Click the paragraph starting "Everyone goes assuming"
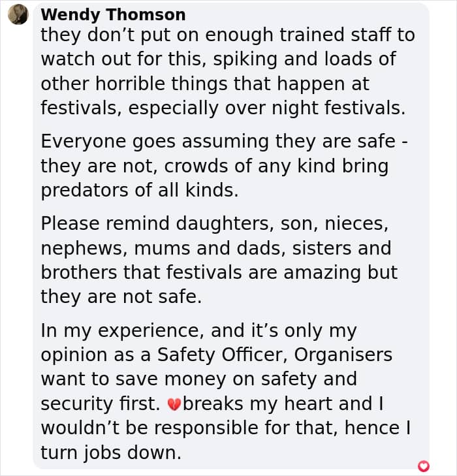 click(225, 166)
